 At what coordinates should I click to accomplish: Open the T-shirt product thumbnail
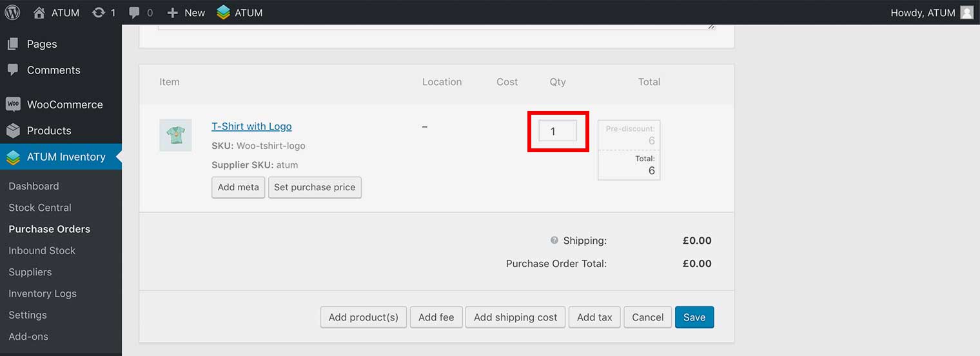coord(175,135)
